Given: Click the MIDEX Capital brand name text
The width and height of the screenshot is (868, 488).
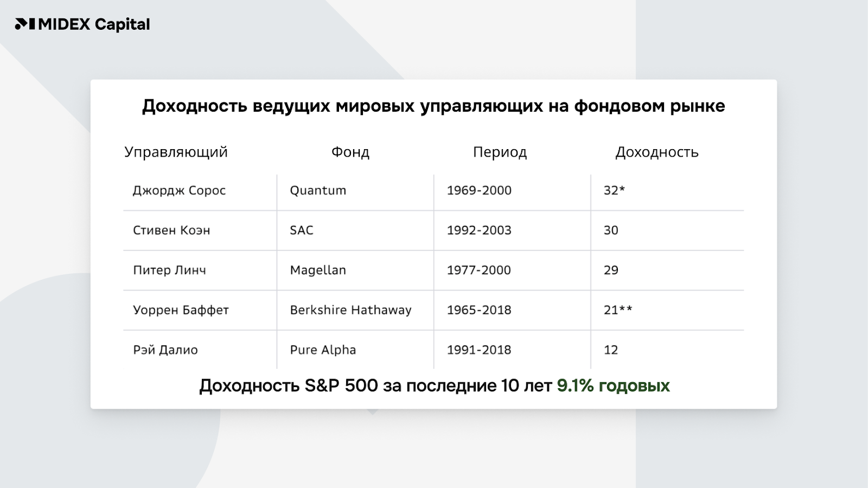Looking at the screenshot, I should pos(94,24).
